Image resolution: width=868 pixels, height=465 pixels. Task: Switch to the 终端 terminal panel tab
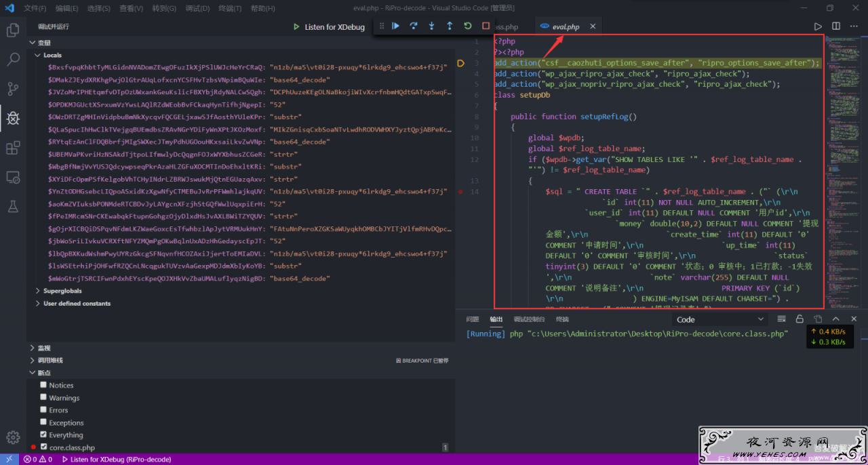562,319
